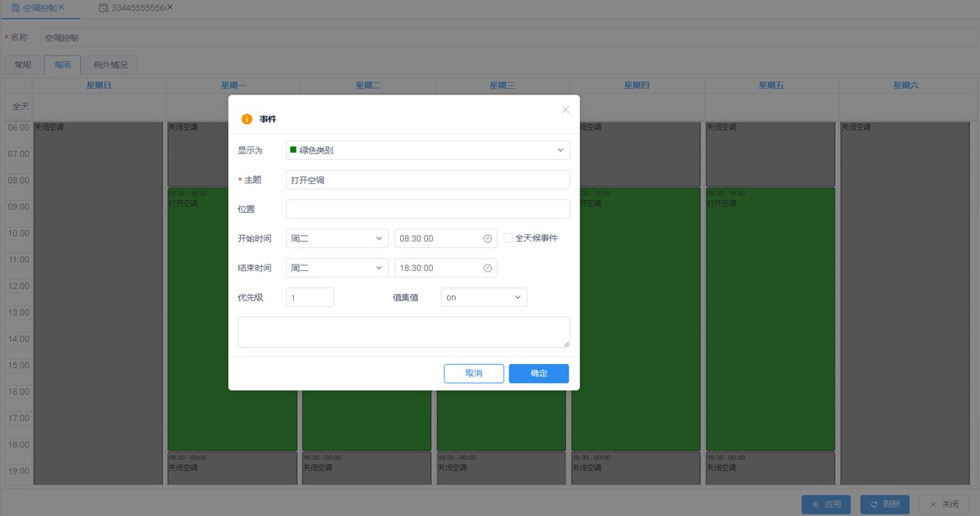Switch to the 常规 tab

pyautogui.click(x=23, y=64)
